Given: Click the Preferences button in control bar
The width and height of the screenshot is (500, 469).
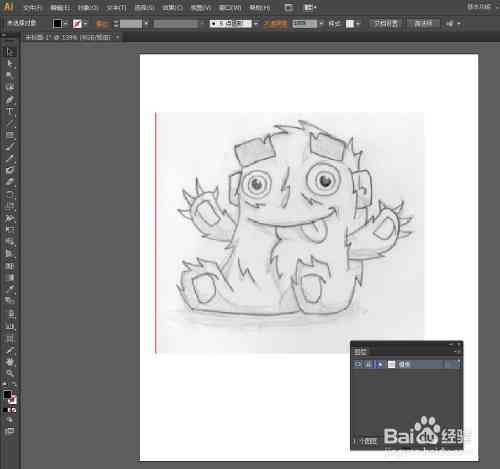Looking at the screenshot, I should coord(423,23).
